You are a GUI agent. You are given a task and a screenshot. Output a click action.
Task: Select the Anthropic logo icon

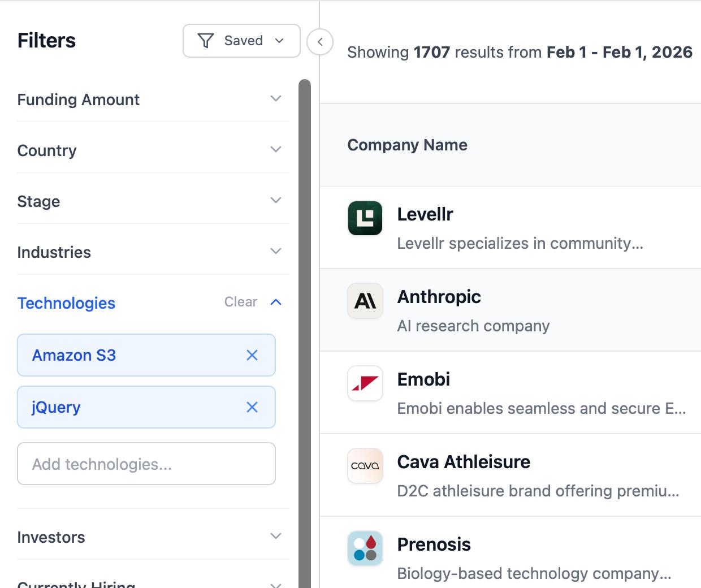(365, 301)
